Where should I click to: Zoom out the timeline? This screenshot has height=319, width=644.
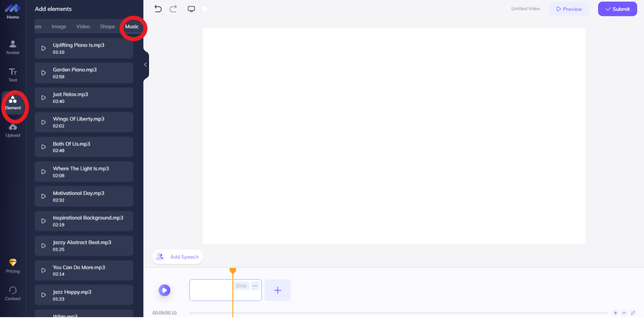pos(624,313)
